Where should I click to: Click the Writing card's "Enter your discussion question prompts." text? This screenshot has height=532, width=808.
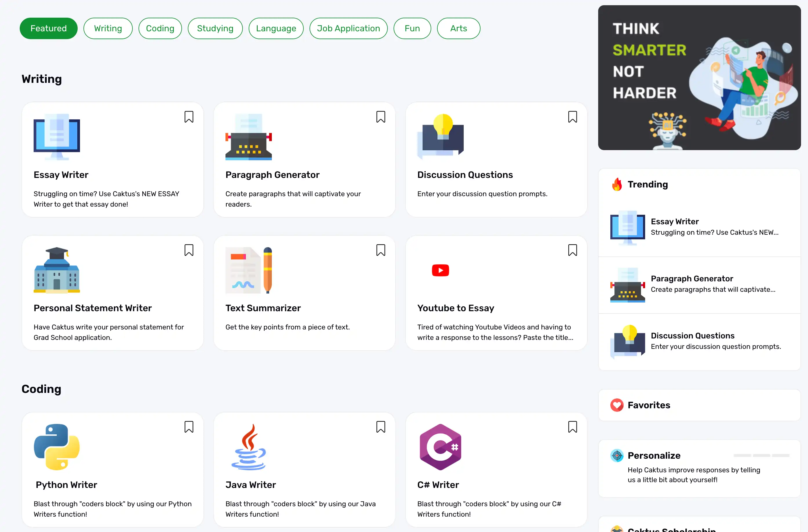482,194
